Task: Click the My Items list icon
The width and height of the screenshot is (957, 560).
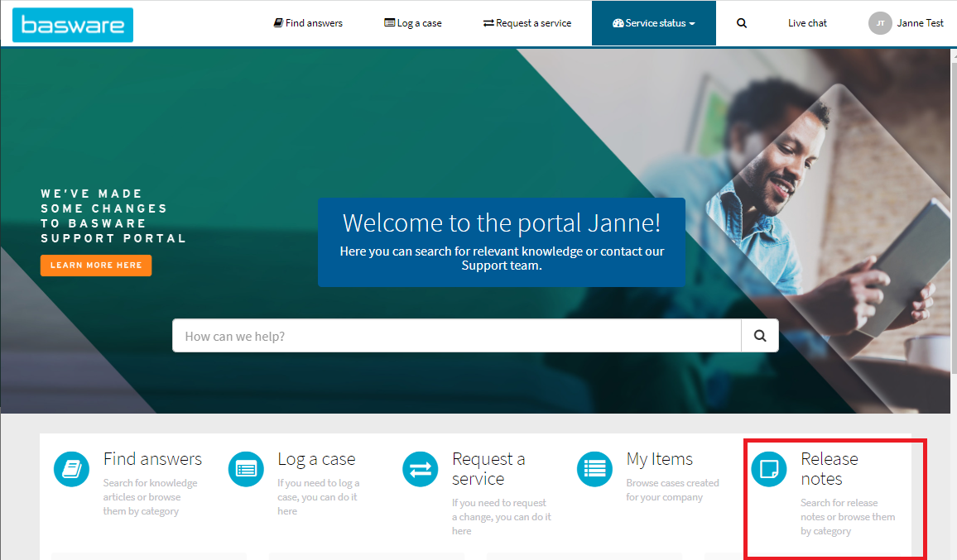Action: (x=594, y=469)
